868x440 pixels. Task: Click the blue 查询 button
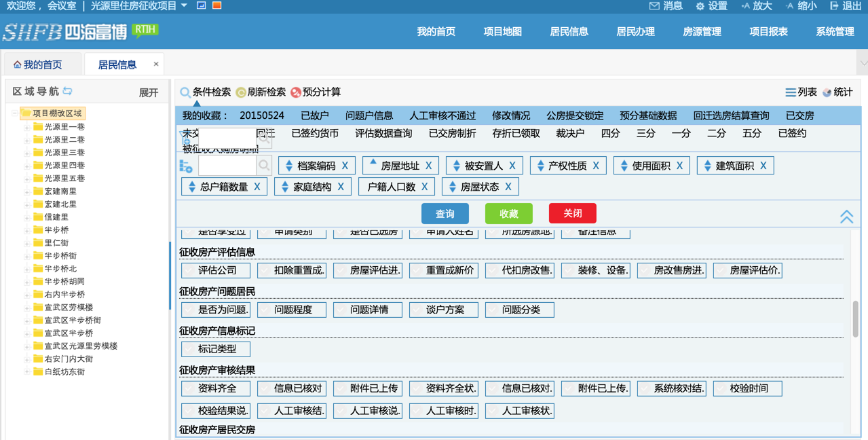click(x=445, y=214)
